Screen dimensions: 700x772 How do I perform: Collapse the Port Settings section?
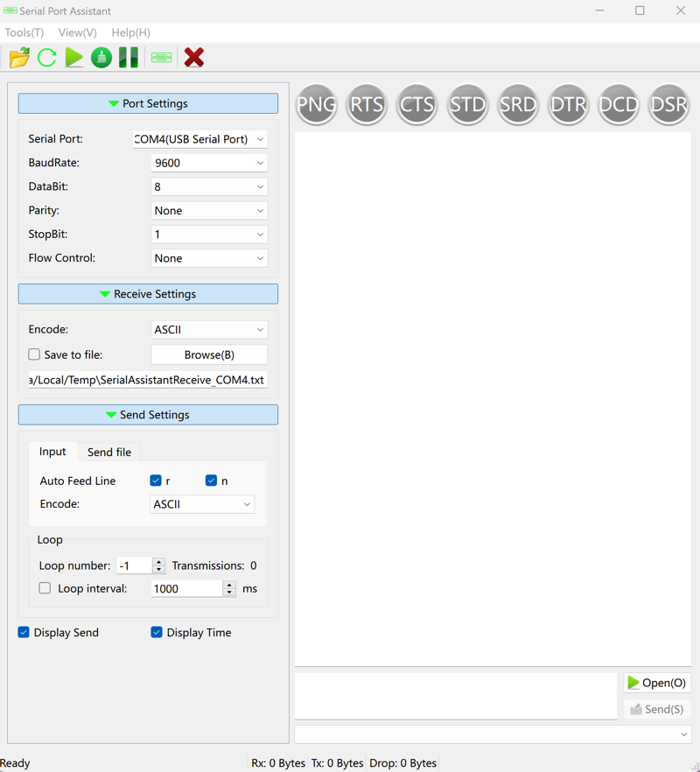148,103
